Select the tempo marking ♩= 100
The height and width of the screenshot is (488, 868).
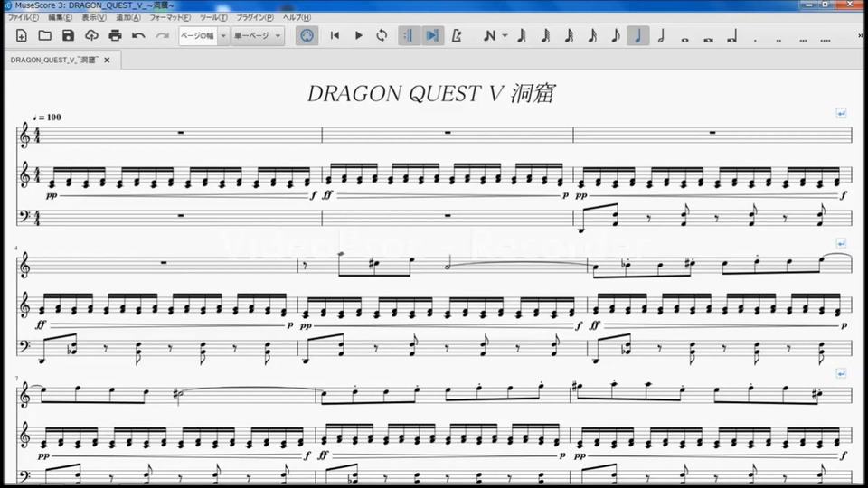47,117
